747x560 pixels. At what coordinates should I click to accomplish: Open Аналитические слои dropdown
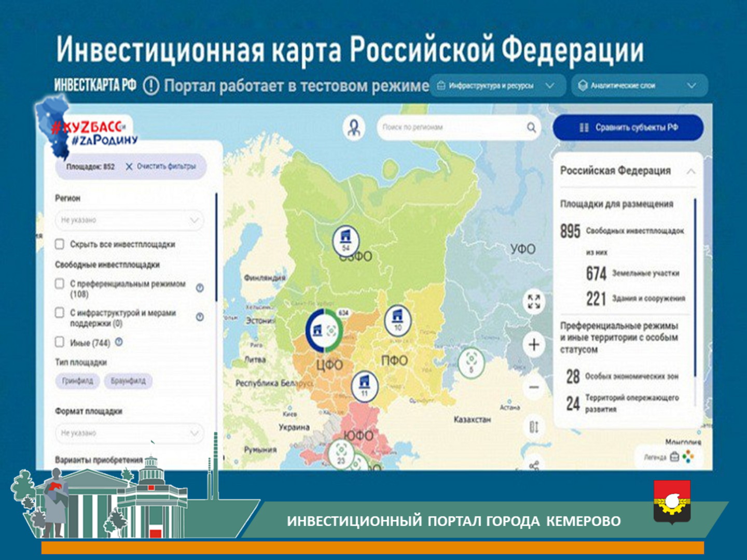tap(640, 86)
